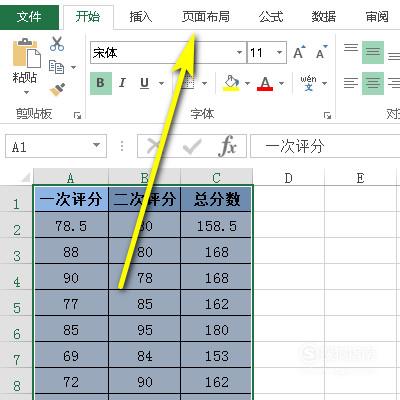Open clipboard group dialog launcher
The image size is (400, 400).
tap(78, 115)
